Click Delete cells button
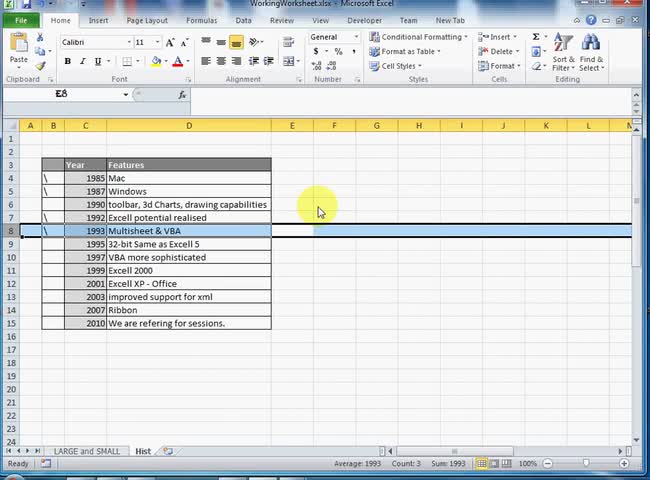 click(498, 51)
